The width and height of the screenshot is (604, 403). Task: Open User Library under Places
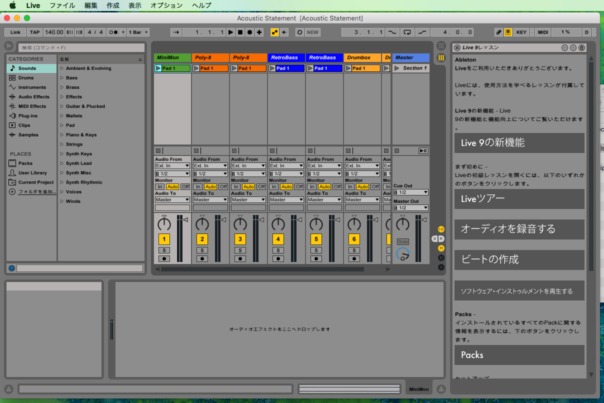pos(31,173)
